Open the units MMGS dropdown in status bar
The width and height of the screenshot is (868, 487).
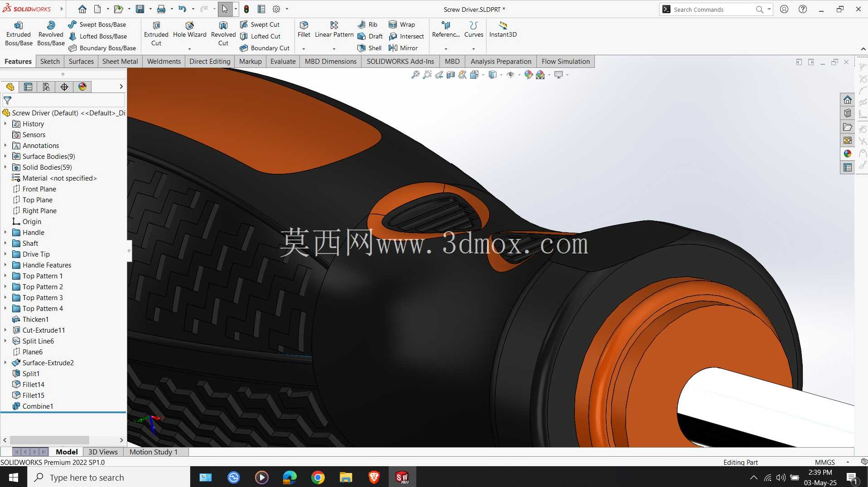click(848, 462)
